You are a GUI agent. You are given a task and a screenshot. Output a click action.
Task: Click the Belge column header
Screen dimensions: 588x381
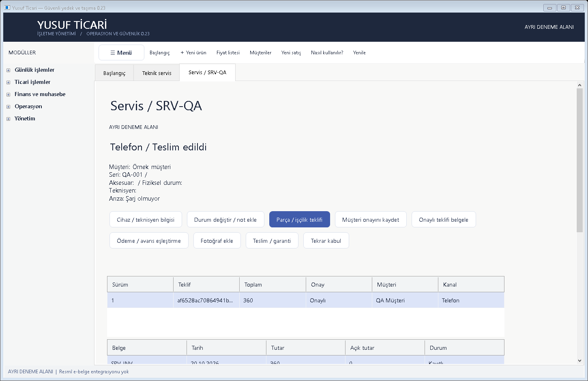tap(147, 348)
